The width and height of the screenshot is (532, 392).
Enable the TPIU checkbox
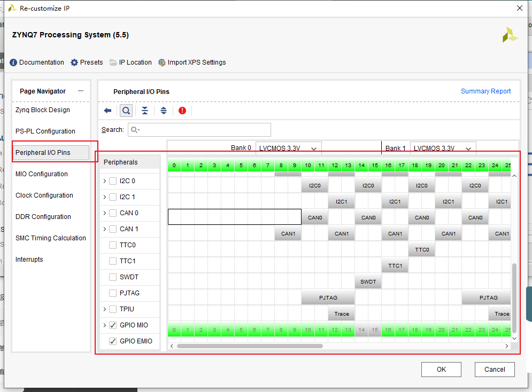[113, 309]
